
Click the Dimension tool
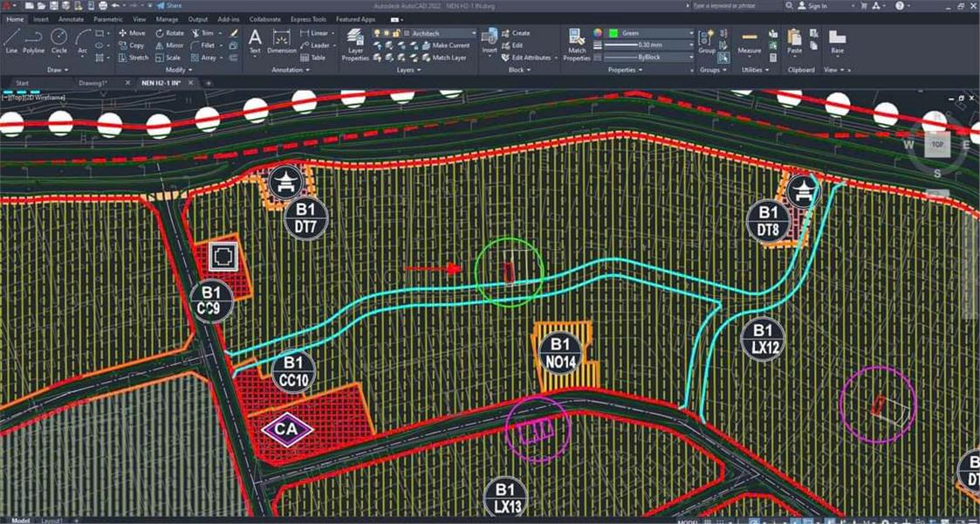point(282,41)
